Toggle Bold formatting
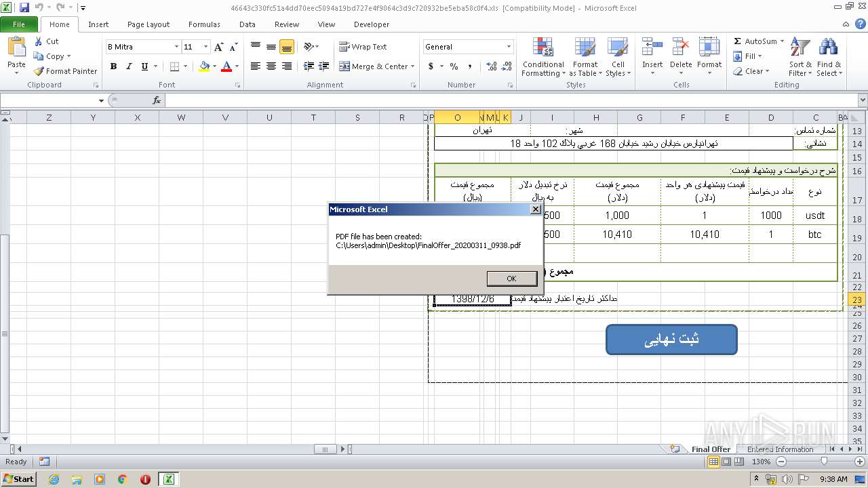Viewport: 868px width, 488px height. click(x=113, y=66)
